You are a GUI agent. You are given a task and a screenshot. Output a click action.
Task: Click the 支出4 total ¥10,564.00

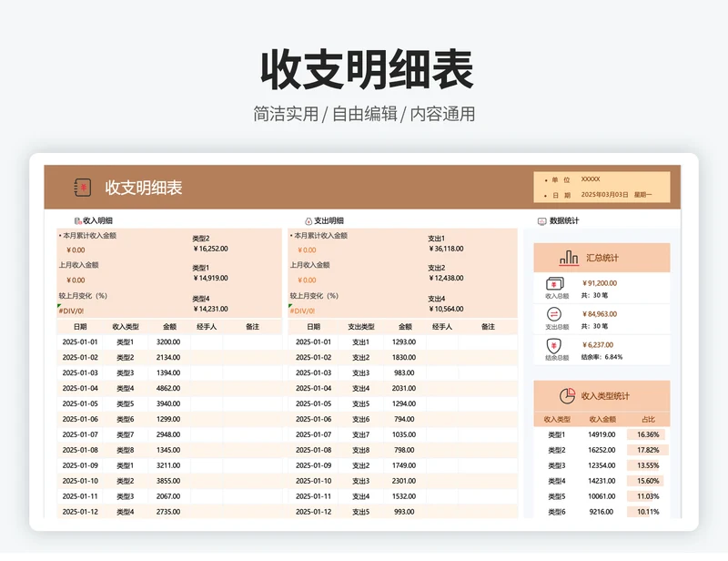coord(446,309)
